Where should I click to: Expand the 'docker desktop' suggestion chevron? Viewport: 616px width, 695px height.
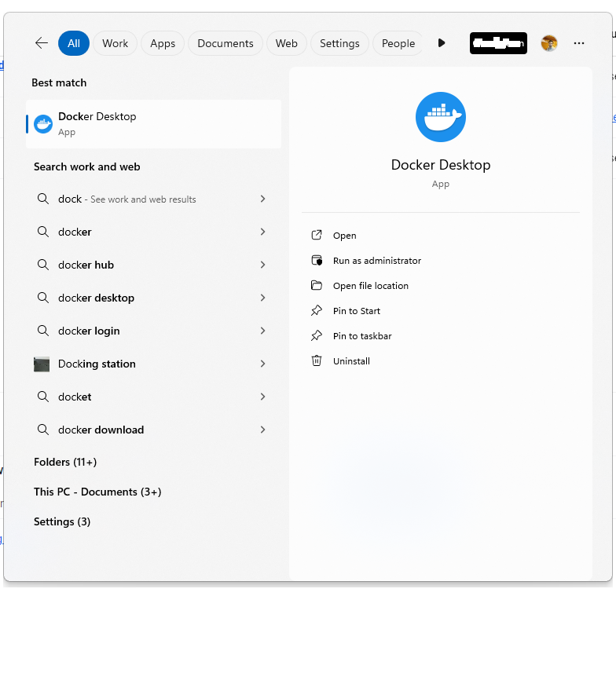tap(262, 298)
